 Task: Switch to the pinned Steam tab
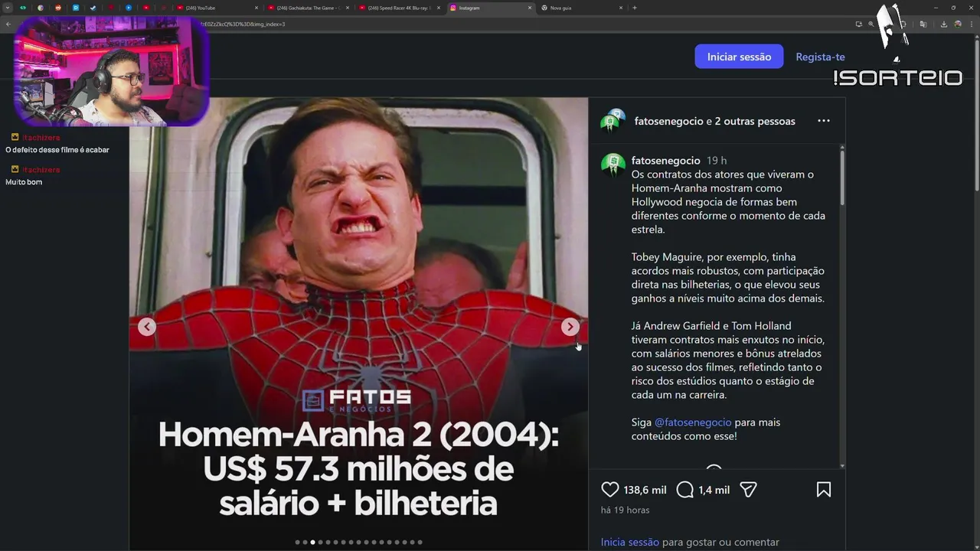point(93,8)
